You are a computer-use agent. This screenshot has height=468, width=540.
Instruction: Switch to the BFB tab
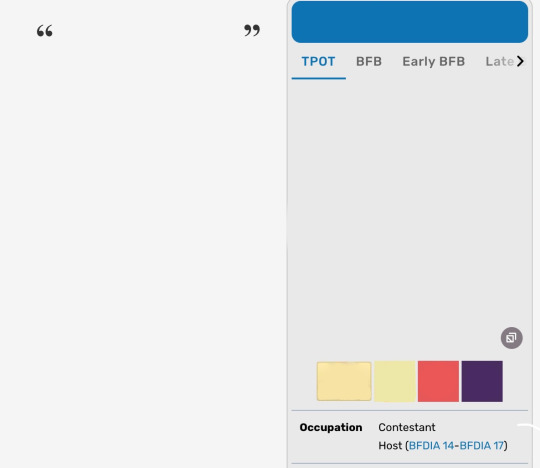click(369, 62)
